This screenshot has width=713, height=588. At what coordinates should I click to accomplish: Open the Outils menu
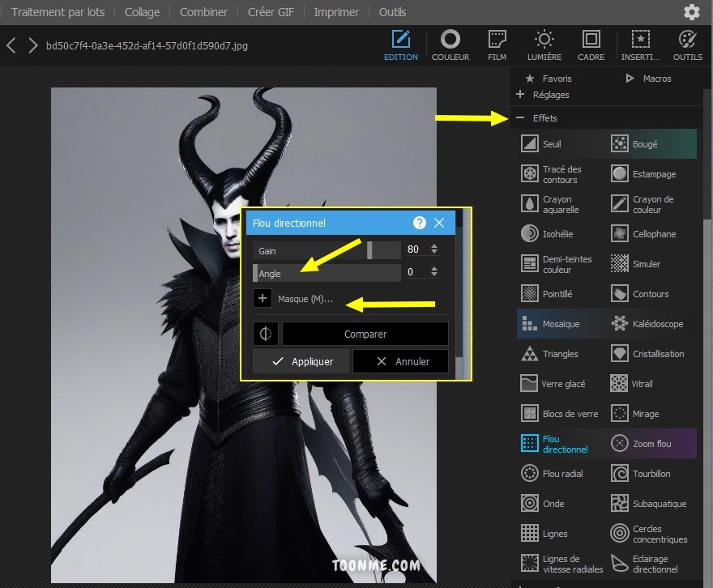pos(392,12)
